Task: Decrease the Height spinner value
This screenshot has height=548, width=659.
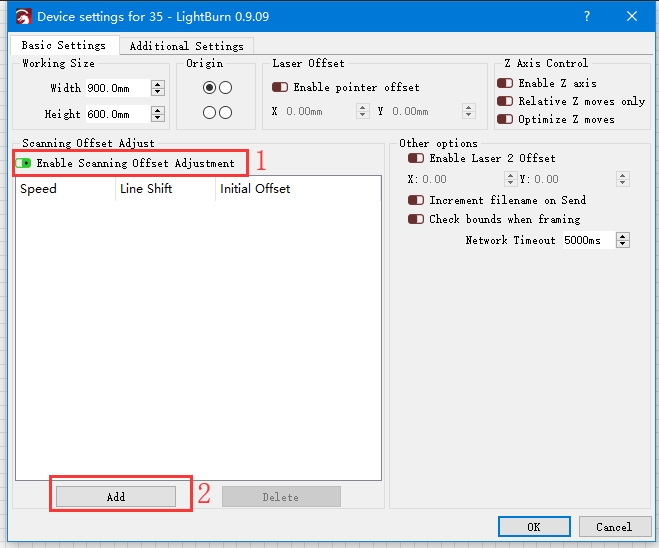Action: pyautogui.click(x=158, y=119)
